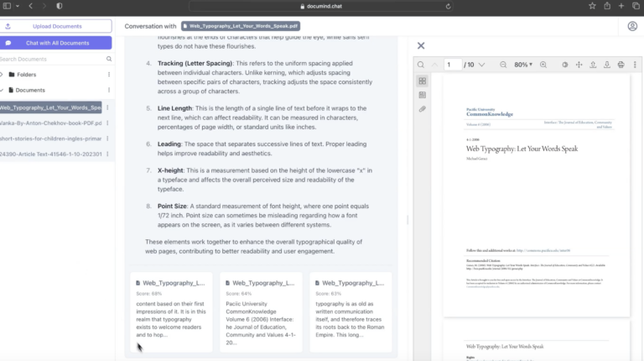Open a new browser tab
This screenshot has width=644, height=361.
click(621, 6)
